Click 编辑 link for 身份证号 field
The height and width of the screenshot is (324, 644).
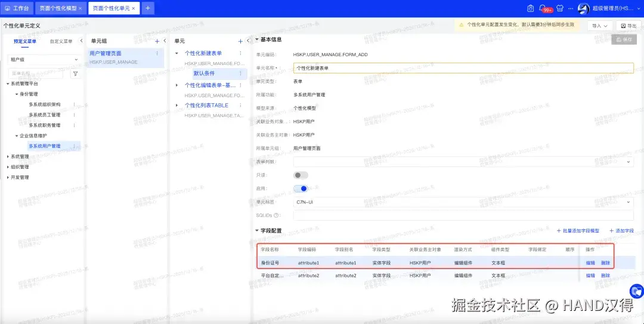click(590, 263)
